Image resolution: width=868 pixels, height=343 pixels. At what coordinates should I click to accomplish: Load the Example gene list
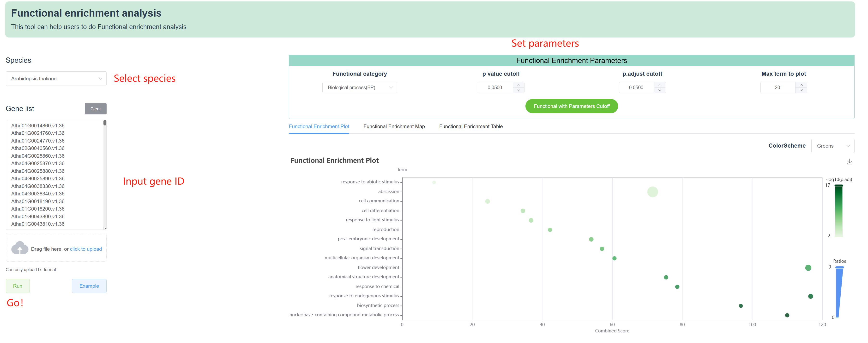tap(89, 286)
